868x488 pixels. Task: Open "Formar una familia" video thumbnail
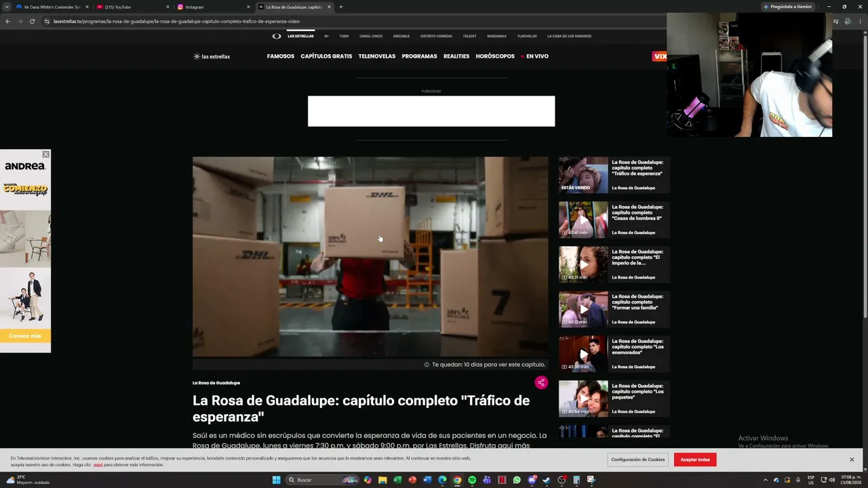coord(583,309)
